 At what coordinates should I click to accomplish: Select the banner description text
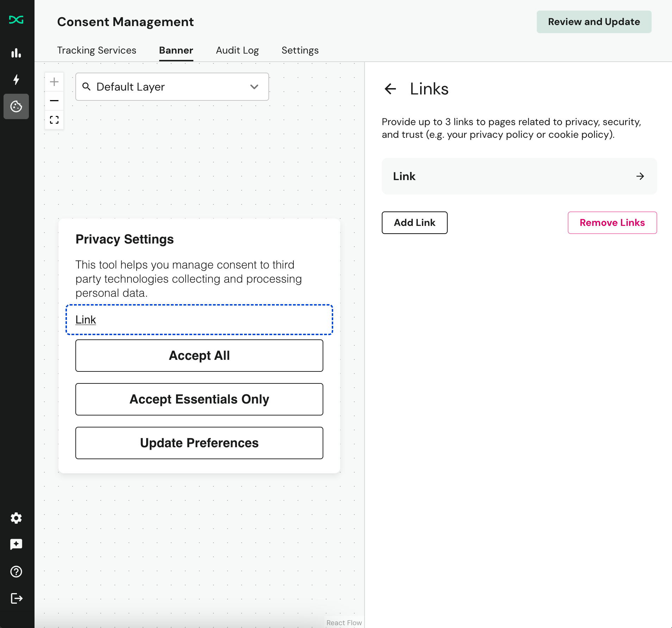(188, 279)
